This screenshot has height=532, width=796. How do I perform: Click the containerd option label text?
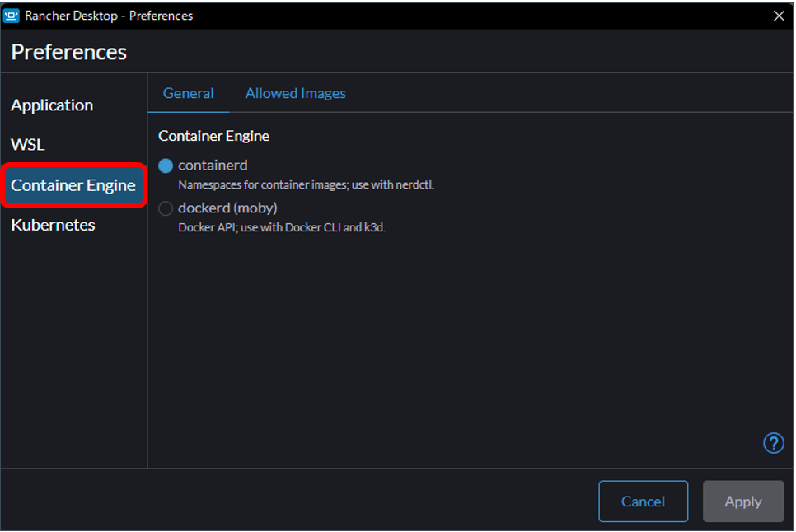213,166
